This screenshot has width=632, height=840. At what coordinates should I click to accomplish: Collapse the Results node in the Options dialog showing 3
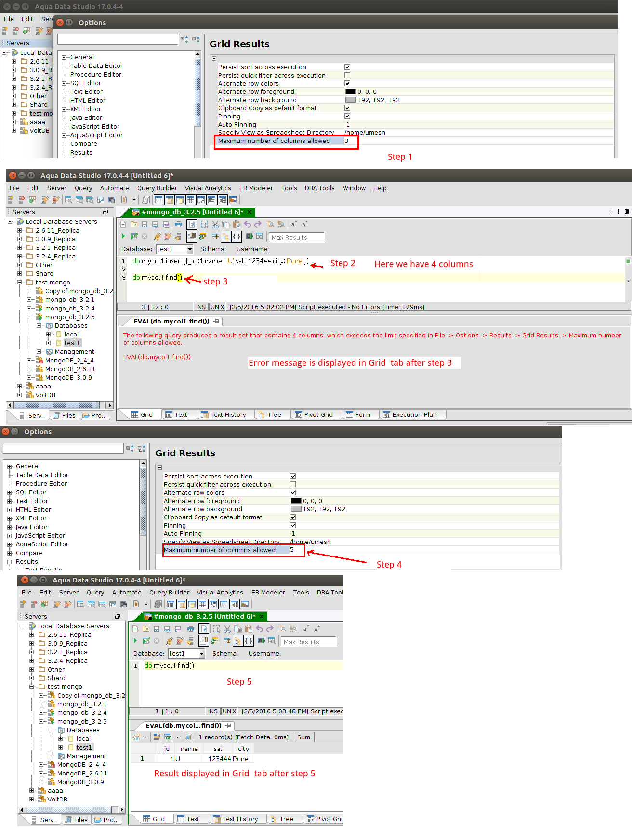tap(64, 153)
